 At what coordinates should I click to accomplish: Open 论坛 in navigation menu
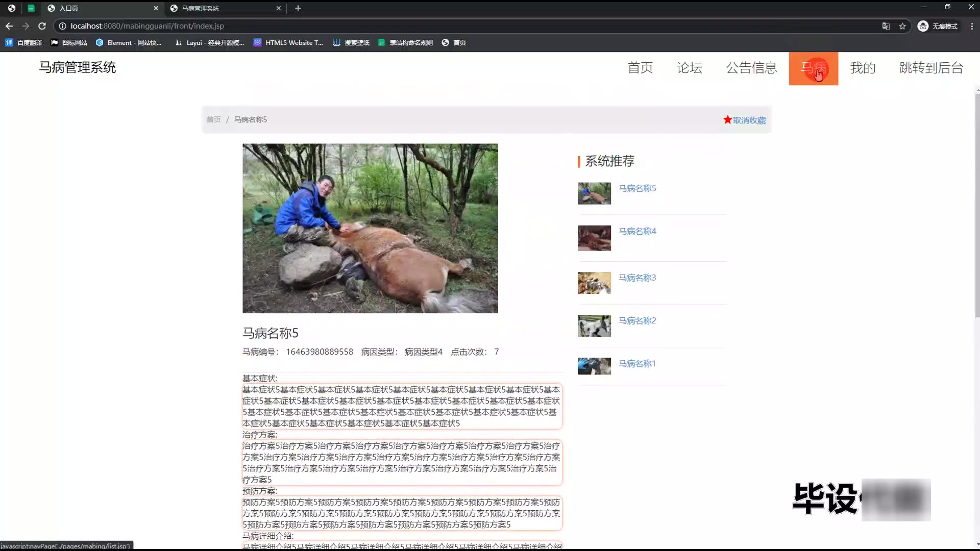[x=689, y=68]
